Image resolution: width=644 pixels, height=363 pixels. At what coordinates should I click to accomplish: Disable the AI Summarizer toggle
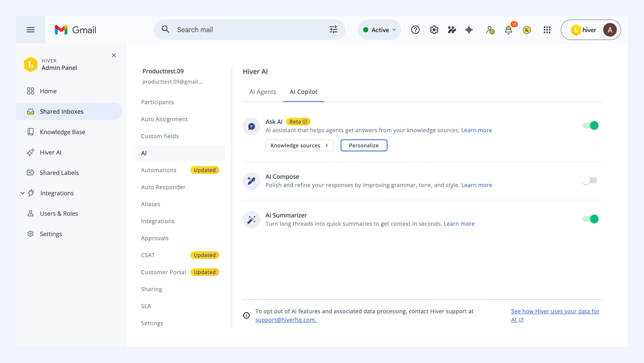(x=590, y=219)
